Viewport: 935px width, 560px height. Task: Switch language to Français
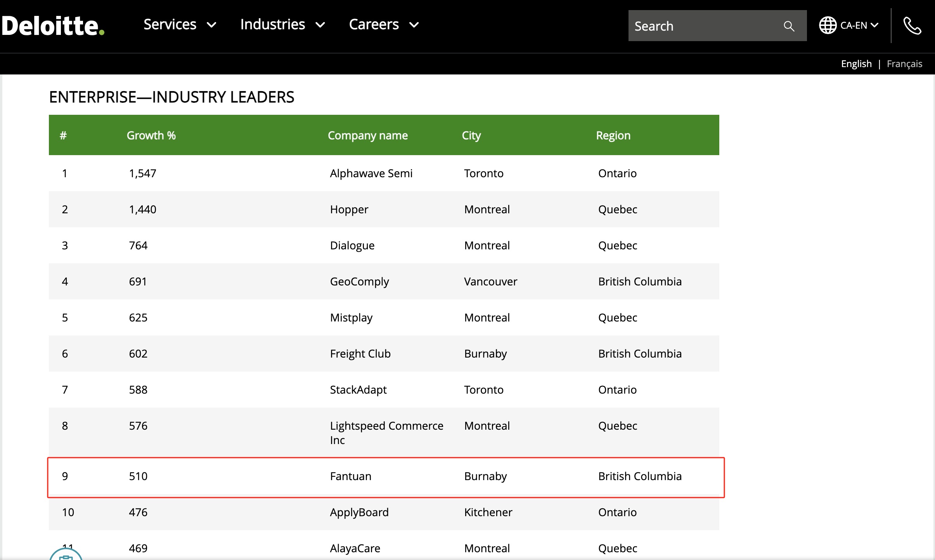[904, 64]
